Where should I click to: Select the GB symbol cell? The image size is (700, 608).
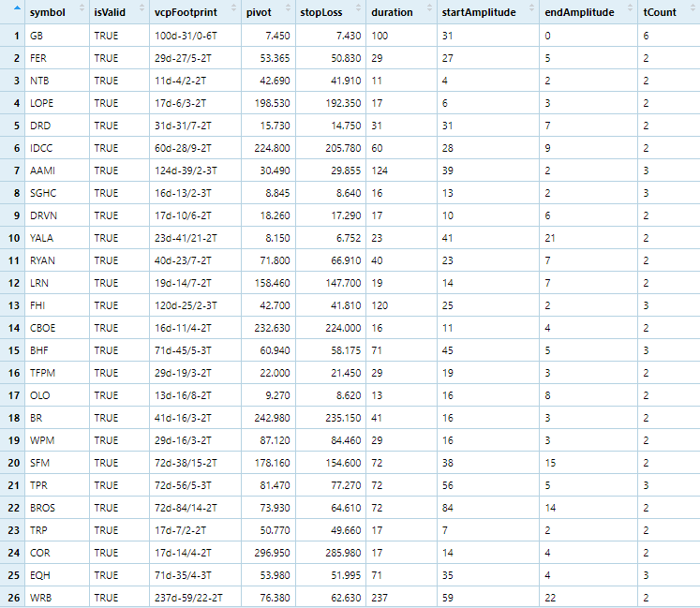pyautogui.click(x=57, y=36)
